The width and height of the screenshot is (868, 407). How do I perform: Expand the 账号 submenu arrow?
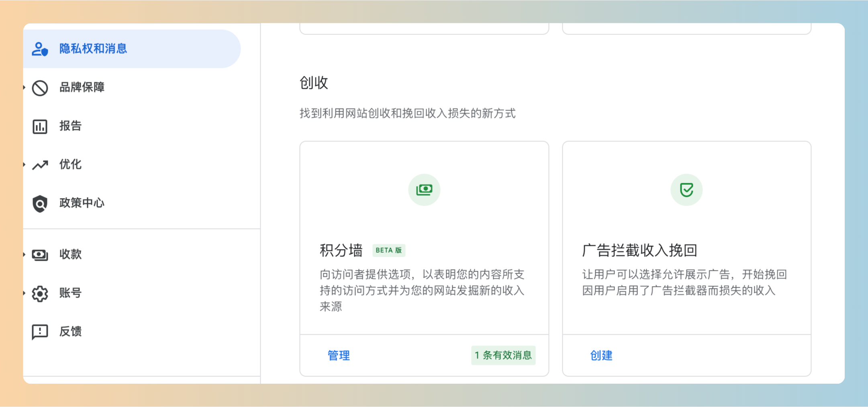point(25,293)
